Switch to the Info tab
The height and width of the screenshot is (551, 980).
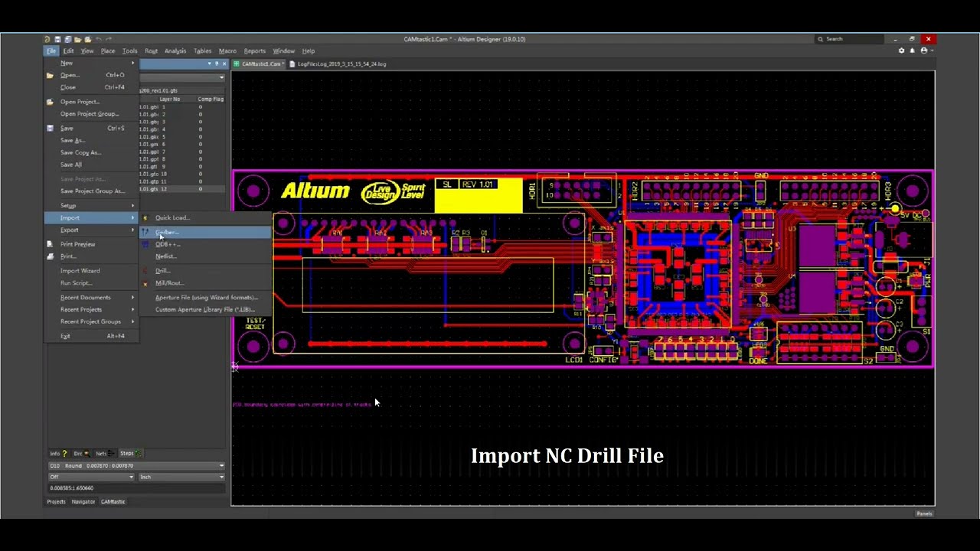click(58, 453)
